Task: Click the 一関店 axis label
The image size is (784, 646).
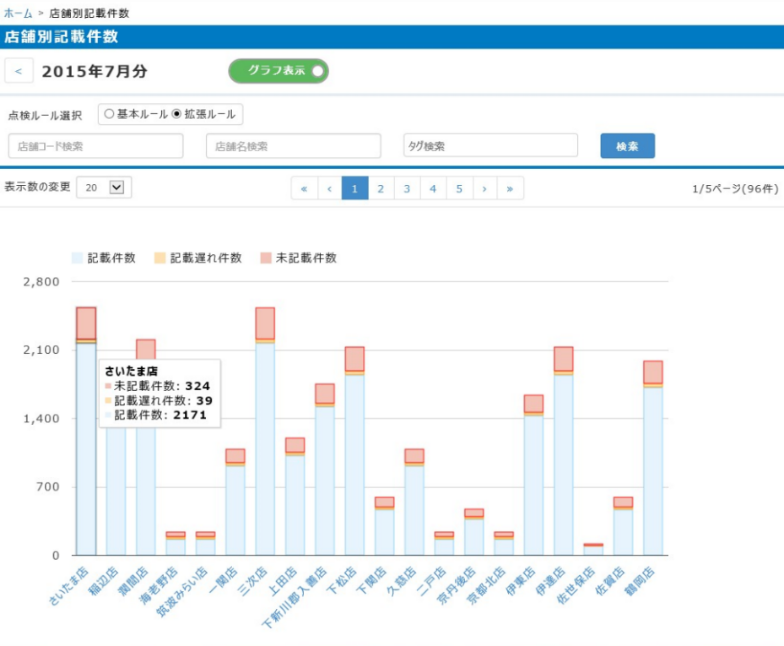Action: point(223,580)
